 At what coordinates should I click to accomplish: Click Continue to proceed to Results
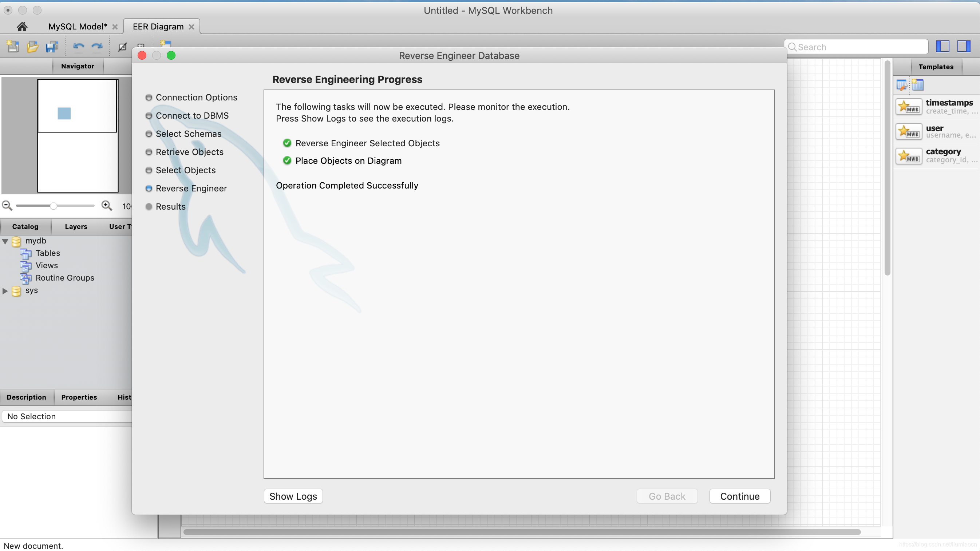click(739, 496)
